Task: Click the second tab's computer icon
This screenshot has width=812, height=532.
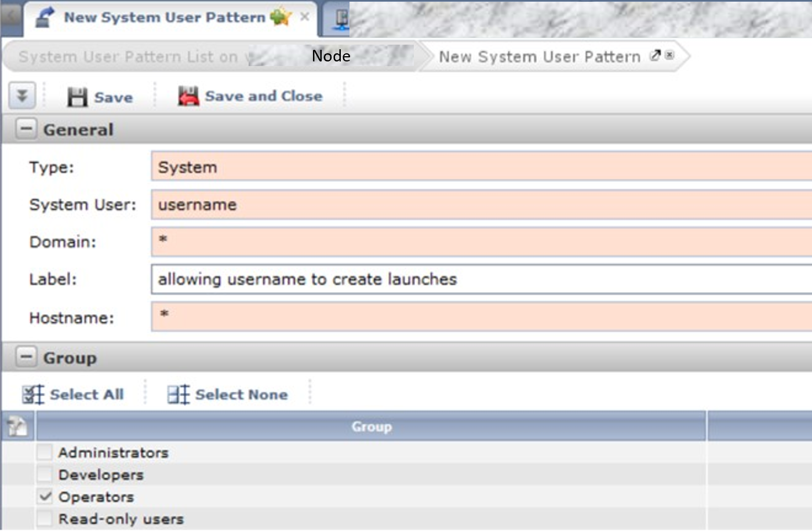Action: (x=342, y=18)
